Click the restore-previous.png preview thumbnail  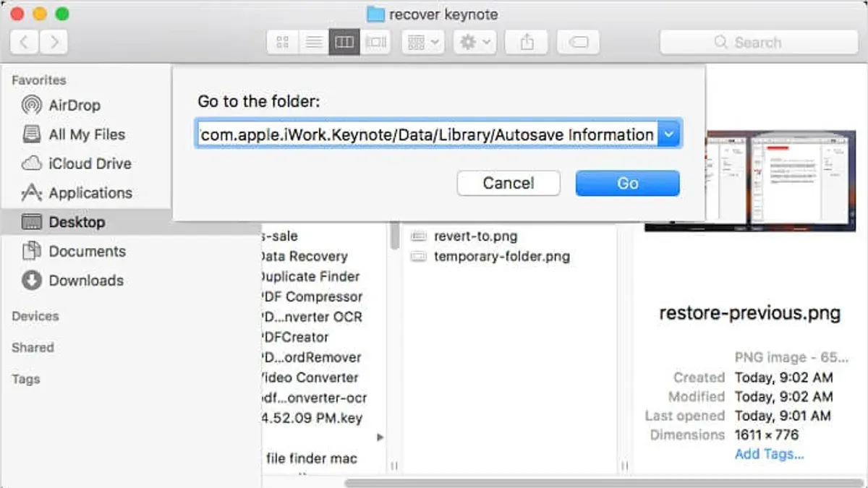[x=751, y=181]
